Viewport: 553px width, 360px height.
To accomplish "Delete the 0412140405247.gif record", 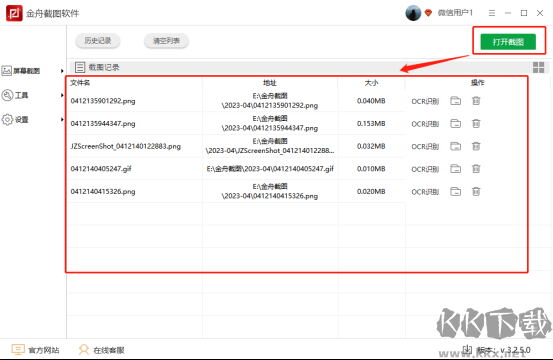I will tap(476, 169).
